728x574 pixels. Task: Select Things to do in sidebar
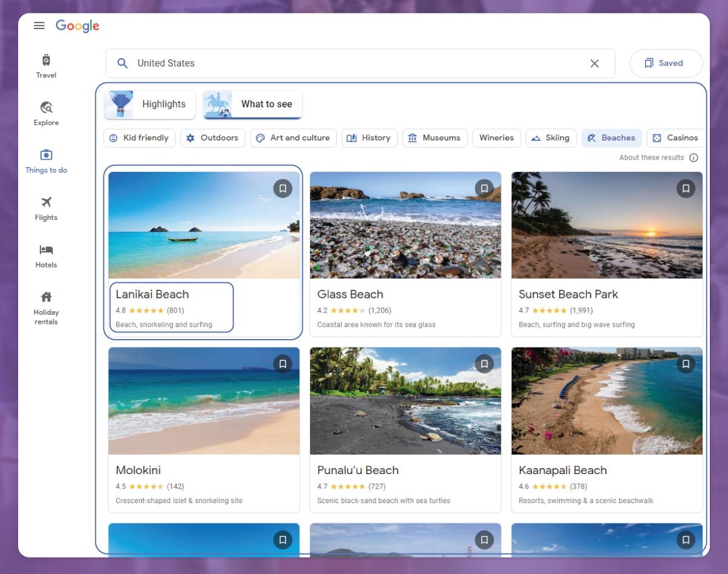pyautogui.click(x=46, y=161)
